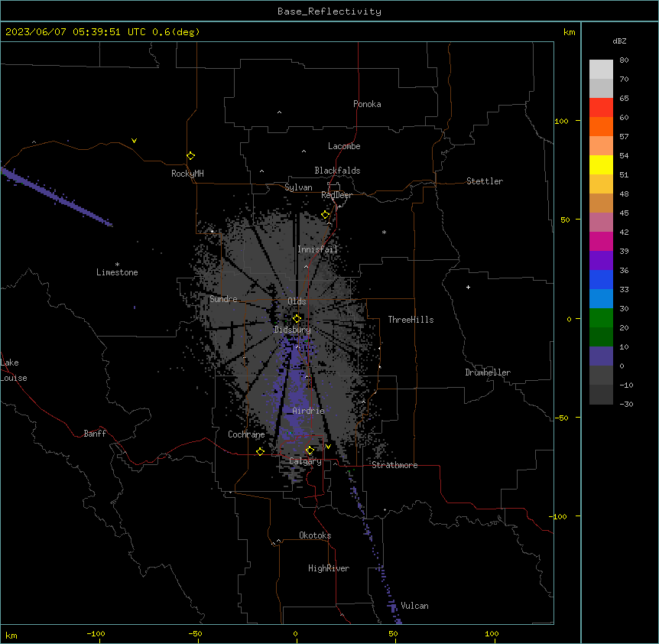Image resolution: width=659 pixels, height=644 pixels.
Task: Select the red 60–65 dBZ legend swatch
Action: pyautogui.click(x=601, y=107)
